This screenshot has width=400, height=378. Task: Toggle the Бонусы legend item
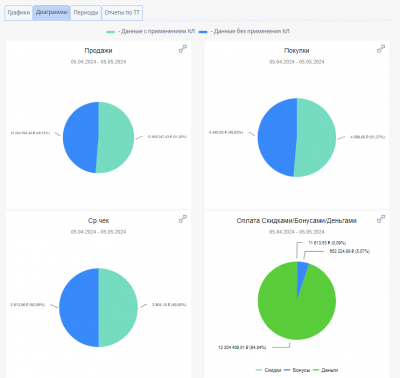pos(297,370)
